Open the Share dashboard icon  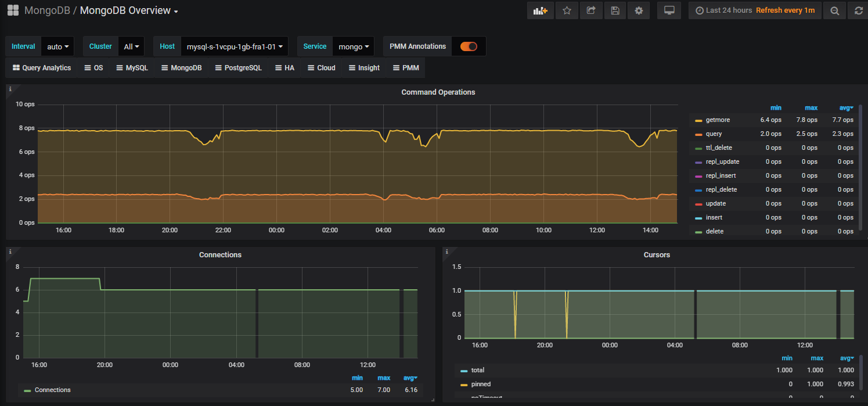click(x=590, y=10)
